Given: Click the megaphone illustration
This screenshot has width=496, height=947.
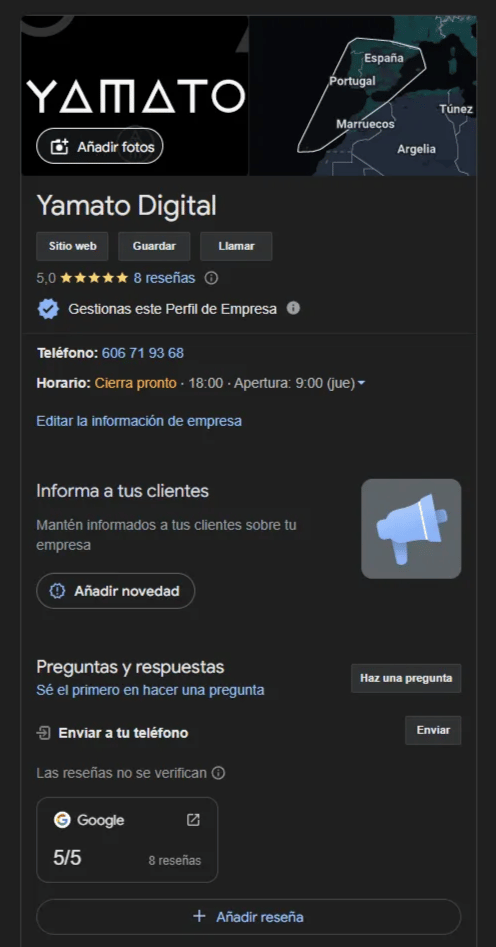Looking at the screenshot, I should click(x=411, y=528).
